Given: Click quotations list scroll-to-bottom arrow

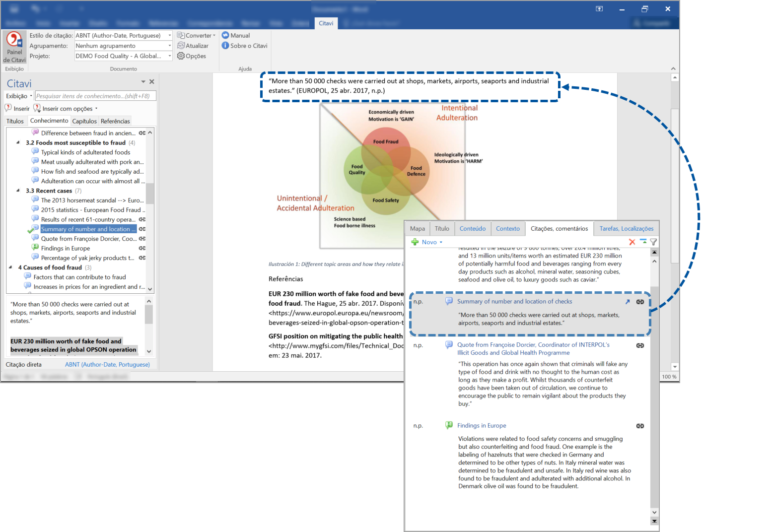Looking at the screenshot, I should [654, 521].
